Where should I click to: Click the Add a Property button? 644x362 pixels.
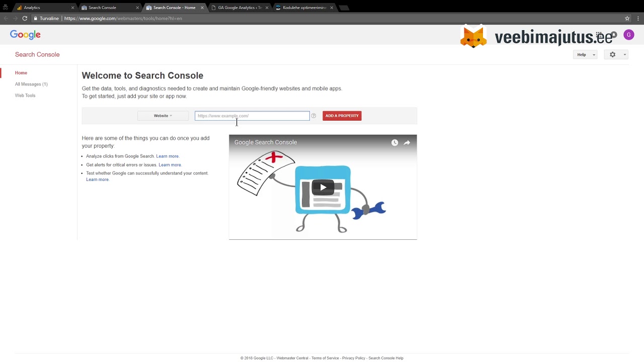coord(342,116)
